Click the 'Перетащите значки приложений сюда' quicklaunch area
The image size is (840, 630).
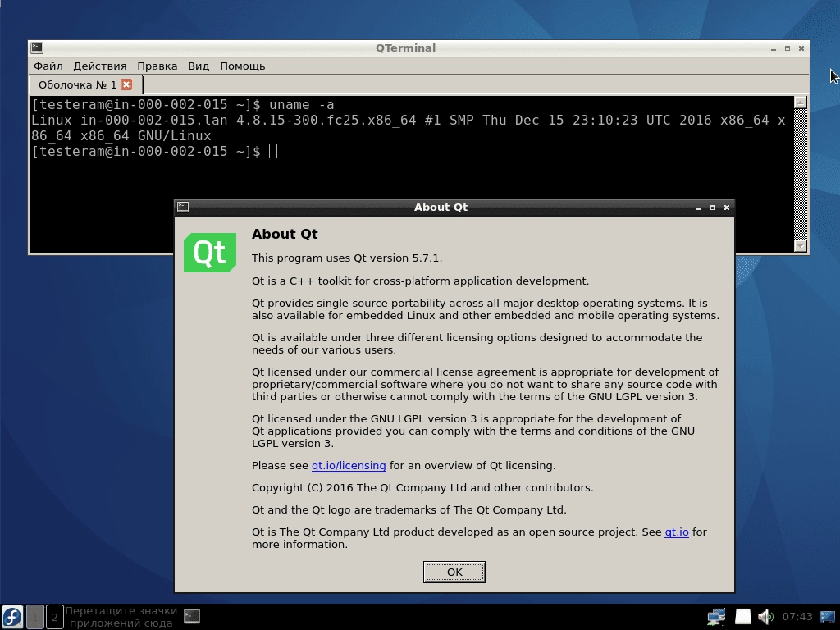point(121,617)
